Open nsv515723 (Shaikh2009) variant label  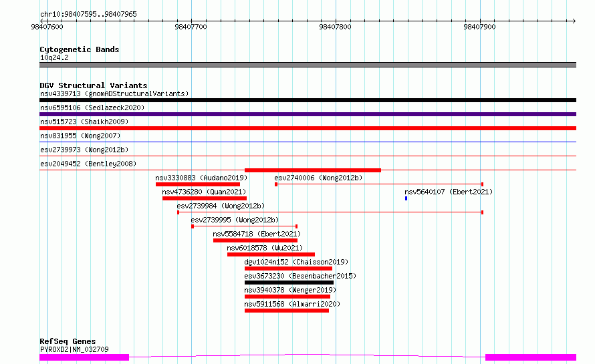click(x=84, y=122)
